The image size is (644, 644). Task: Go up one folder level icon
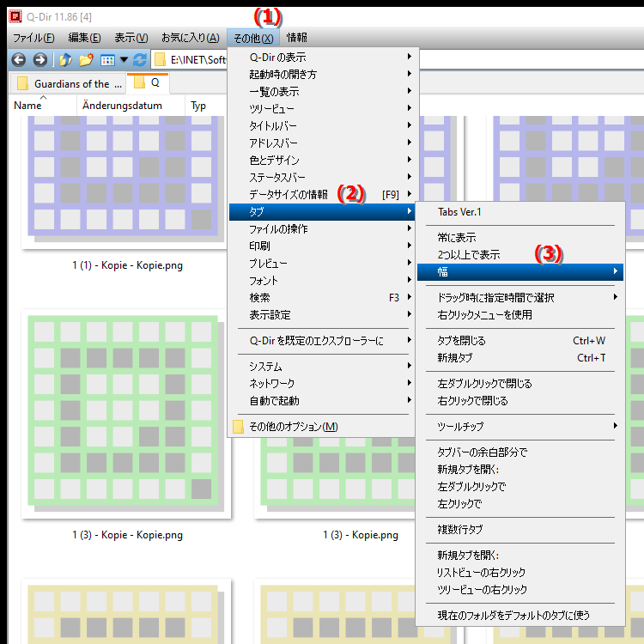click(65, 60)
